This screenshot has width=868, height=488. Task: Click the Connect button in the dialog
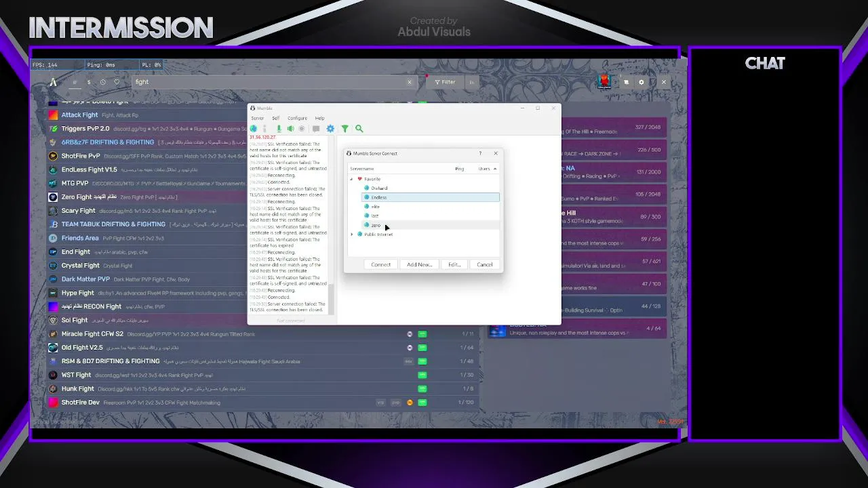click(x=380, y=264)
